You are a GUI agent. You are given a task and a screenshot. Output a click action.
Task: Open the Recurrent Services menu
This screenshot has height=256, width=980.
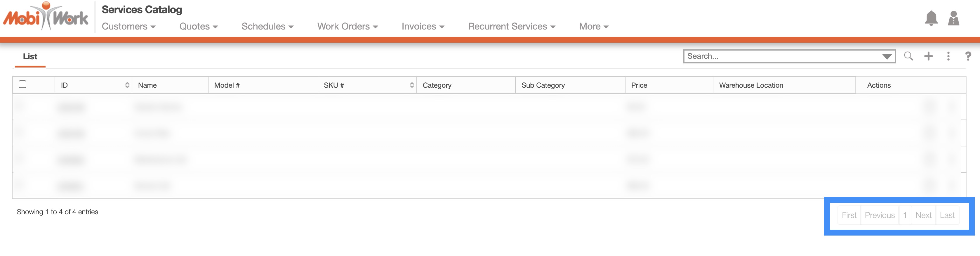pyautogui.click(x=511, y=26)
